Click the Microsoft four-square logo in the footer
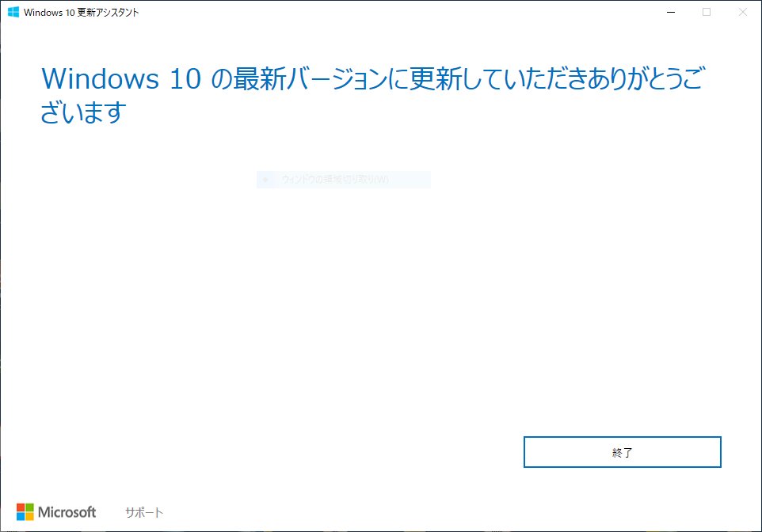This screenshot has height=532, width=762. point(25,511)
